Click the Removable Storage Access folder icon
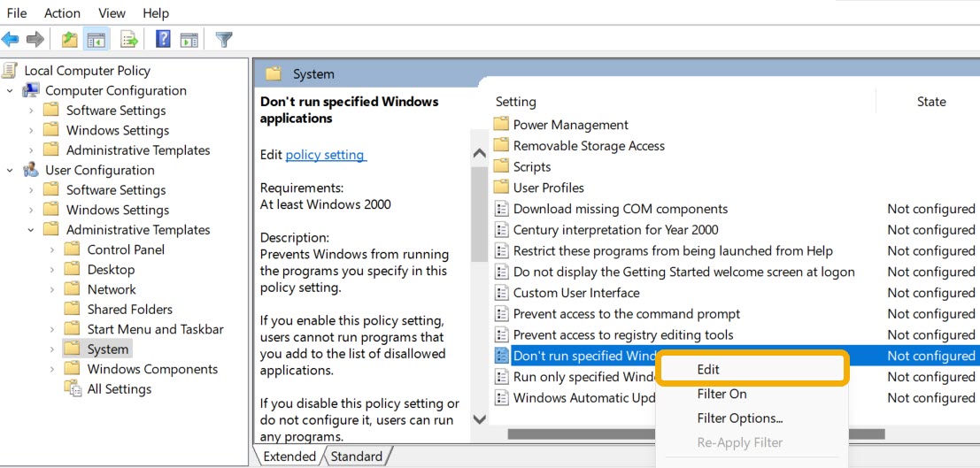Image resolution: width=980 pixels, height=468 pixels. [501, 146]
